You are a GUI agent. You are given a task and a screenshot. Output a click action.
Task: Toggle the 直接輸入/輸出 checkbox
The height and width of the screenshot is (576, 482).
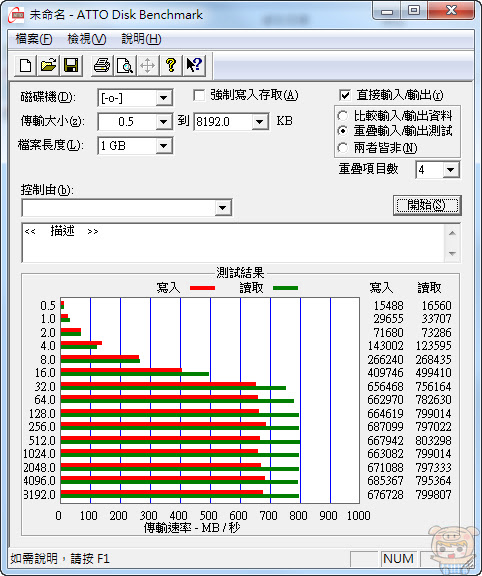click(345, 96)
